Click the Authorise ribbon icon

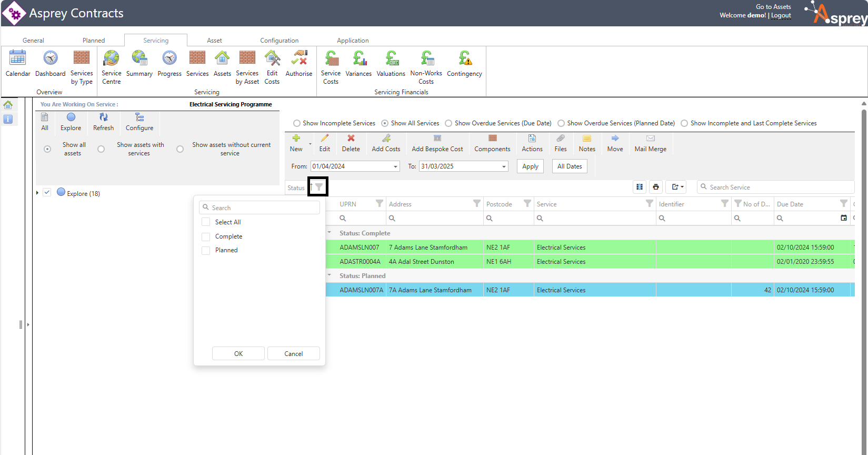[299, 58]
